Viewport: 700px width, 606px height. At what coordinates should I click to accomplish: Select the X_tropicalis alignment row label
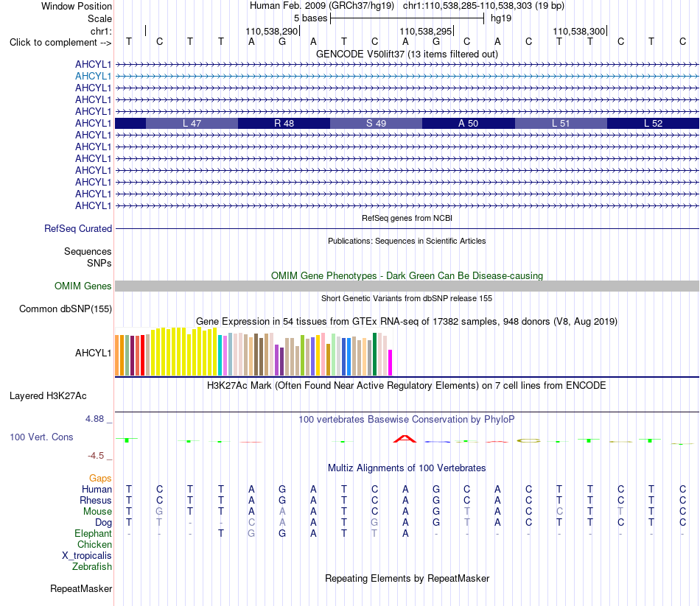pyautogui.click(x=87, y=556)
